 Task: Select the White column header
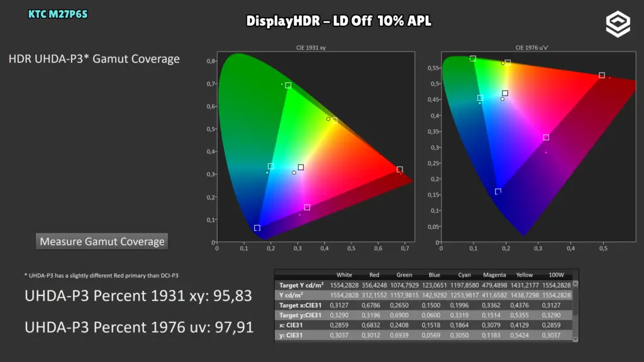coord(344,275)
